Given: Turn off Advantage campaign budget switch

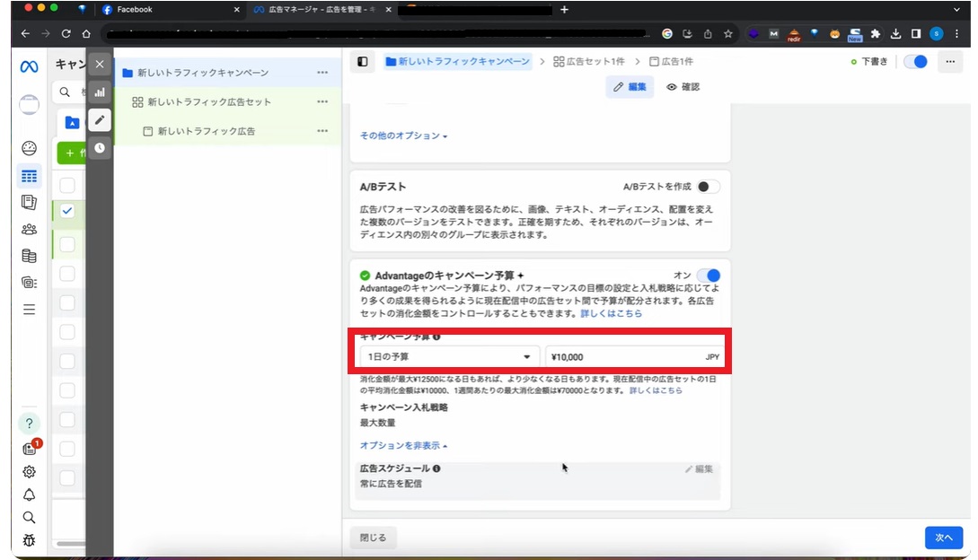Looking at the screenshot, I should click(708, 276).
